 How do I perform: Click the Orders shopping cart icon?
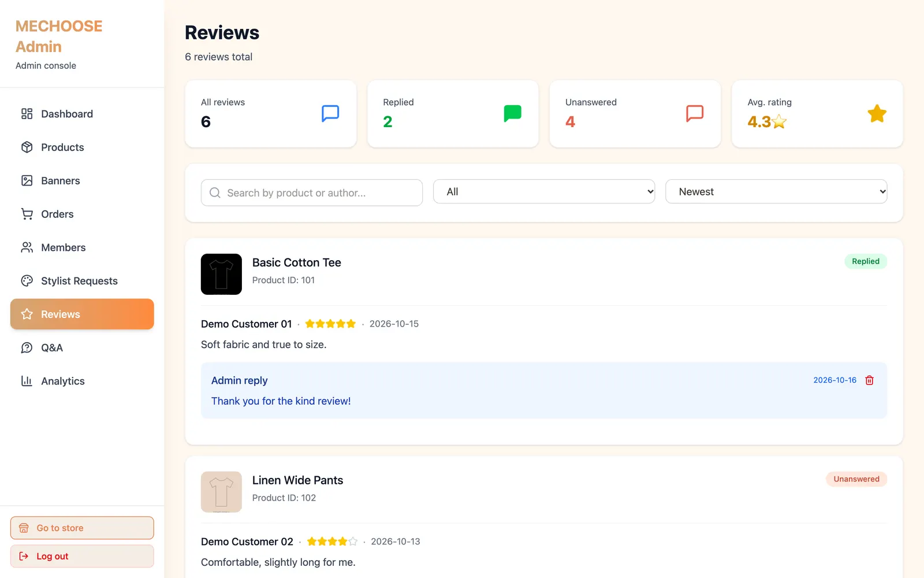27,214
